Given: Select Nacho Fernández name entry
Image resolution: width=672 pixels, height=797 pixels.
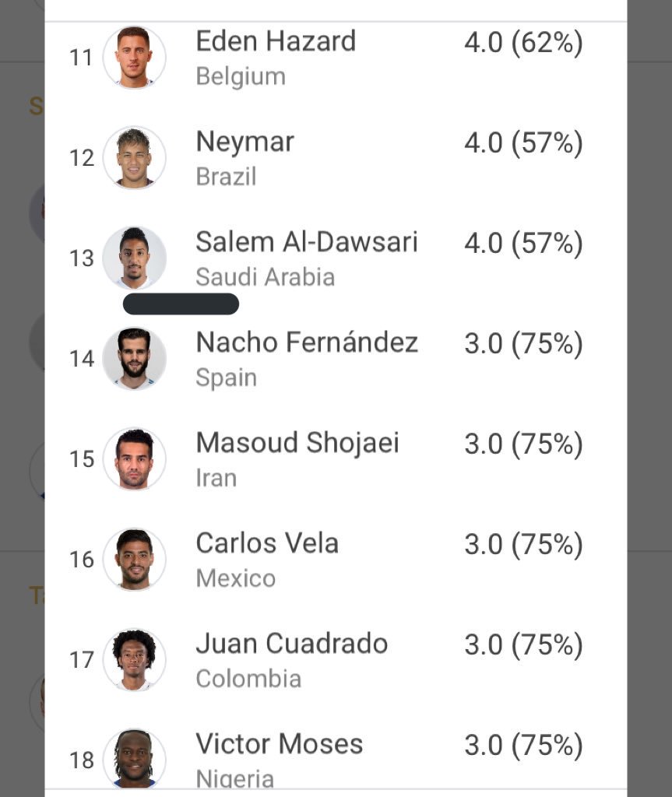Looking at the screenshot, I should [307, 342].
